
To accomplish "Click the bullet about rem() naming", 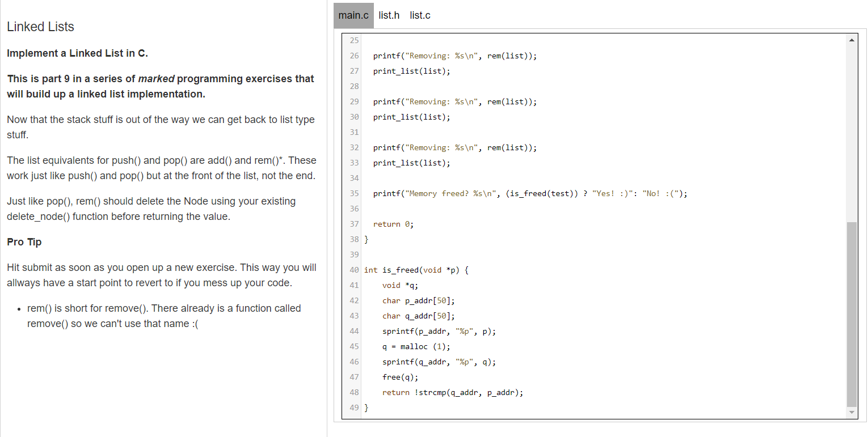I will point(163,315).
